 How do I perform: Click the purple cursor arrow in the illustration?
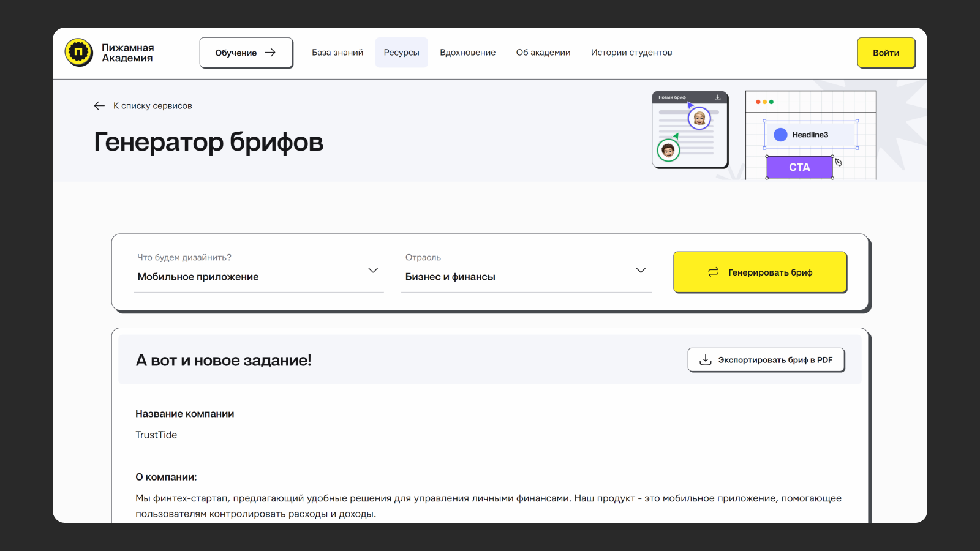pos(691,105)
